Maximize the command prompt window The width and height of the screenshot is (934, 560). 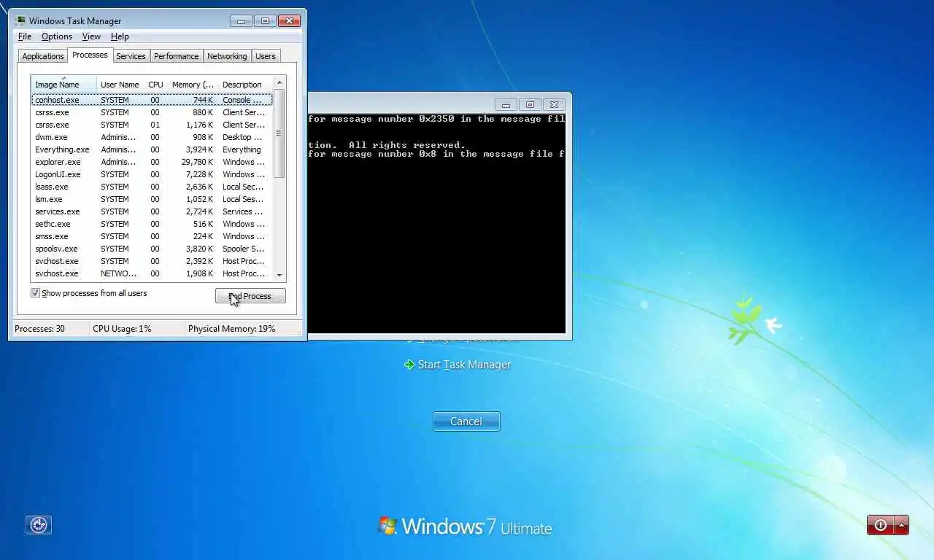coord(530,104)
